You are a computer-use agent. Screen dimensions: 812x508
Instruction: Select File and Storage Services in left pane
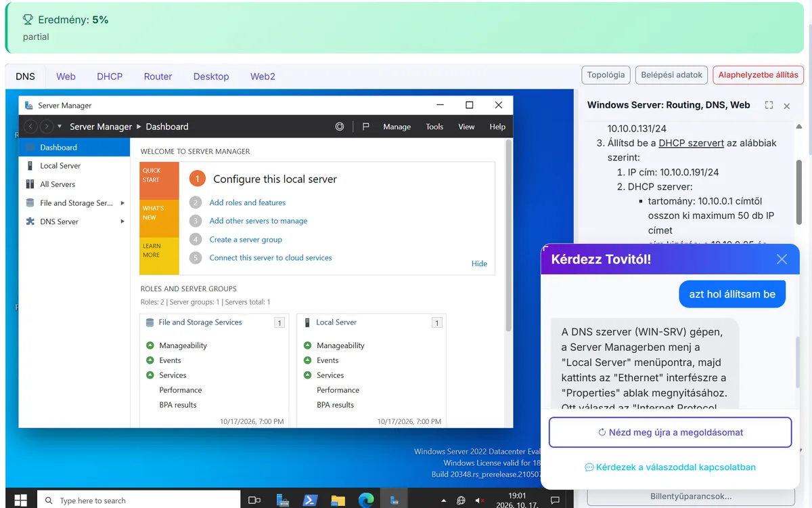tap(74, 203)
